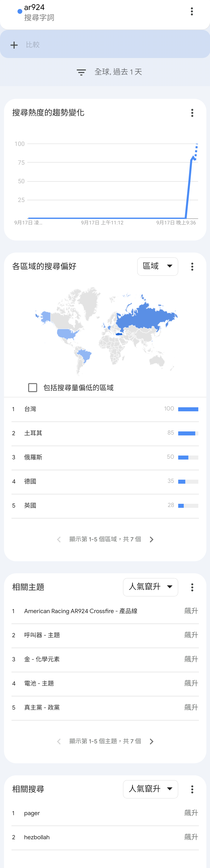This screenshot has width=210, height=868.
Task: Expand the 人氣竄升 dropdown in 相關搜尋
Action: click(x=150, y=789)
